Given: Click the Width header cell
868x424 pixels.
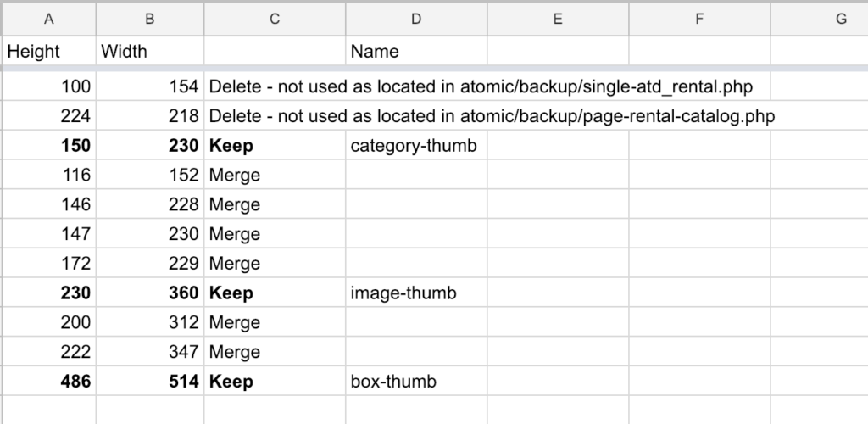Looking at the screenshot, I should coord(149,51).
